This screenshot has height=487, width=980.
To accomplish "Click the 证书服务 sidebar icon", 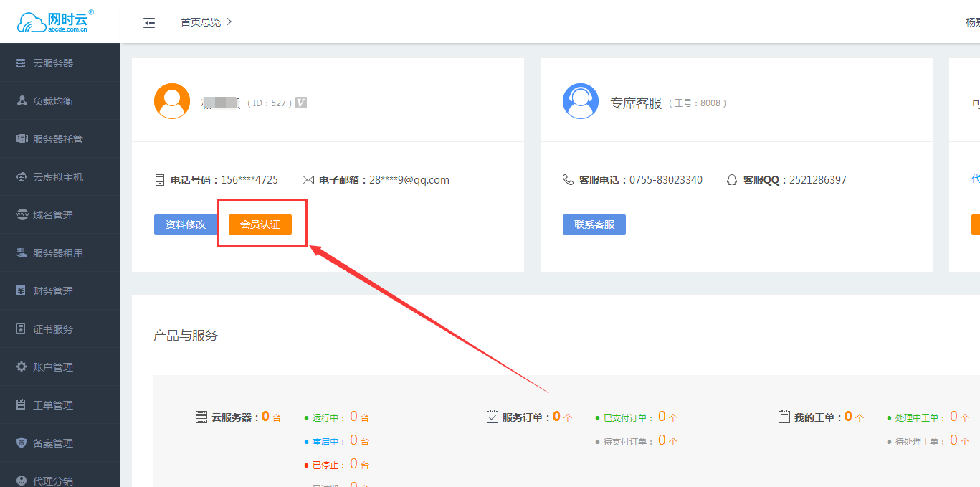I will [x=21, y=329].
